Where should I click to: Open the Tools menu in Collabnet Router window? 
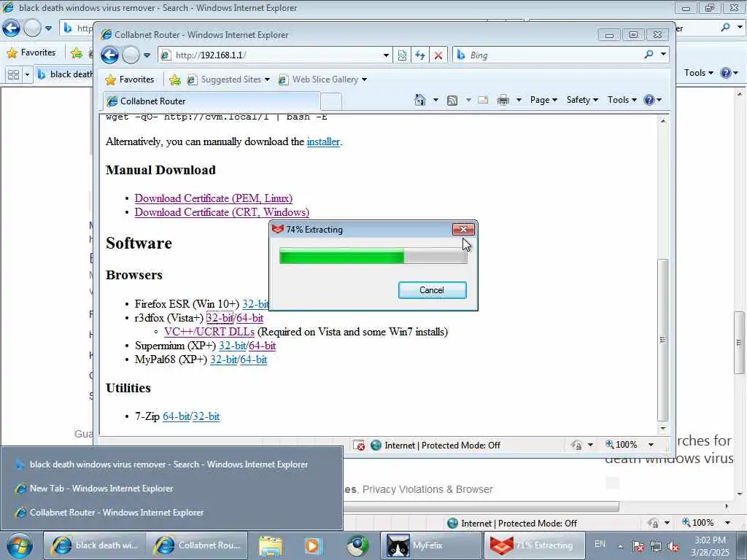point(622,100)
